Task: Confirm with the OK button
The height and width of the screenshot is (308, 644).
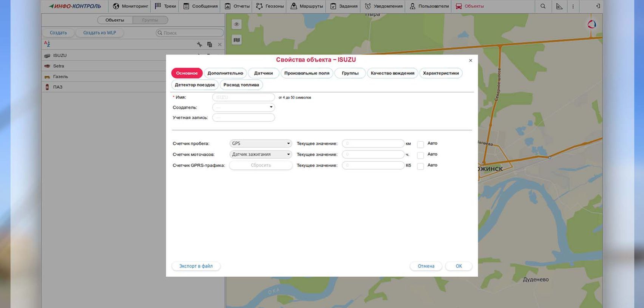Action: pos(459,266)
